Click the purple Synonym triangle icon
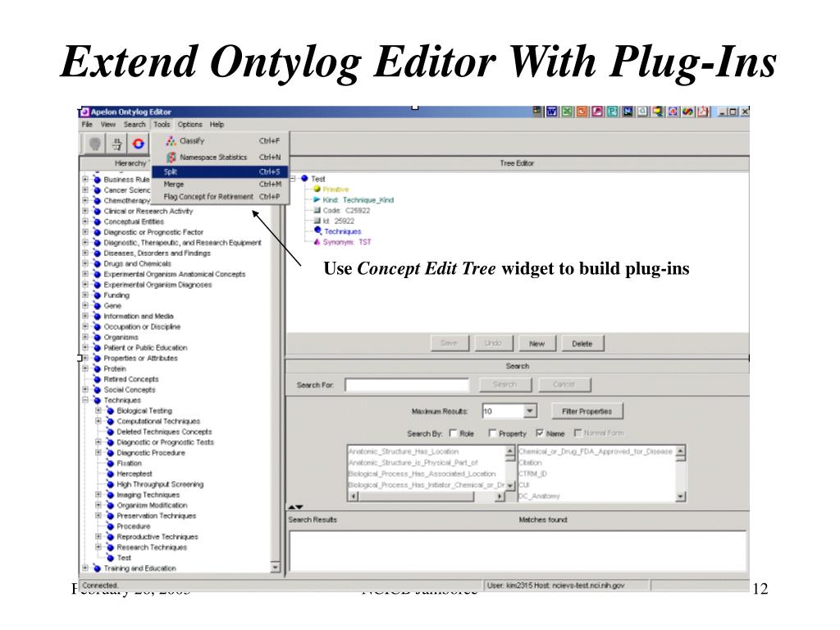 pos(317,242)
